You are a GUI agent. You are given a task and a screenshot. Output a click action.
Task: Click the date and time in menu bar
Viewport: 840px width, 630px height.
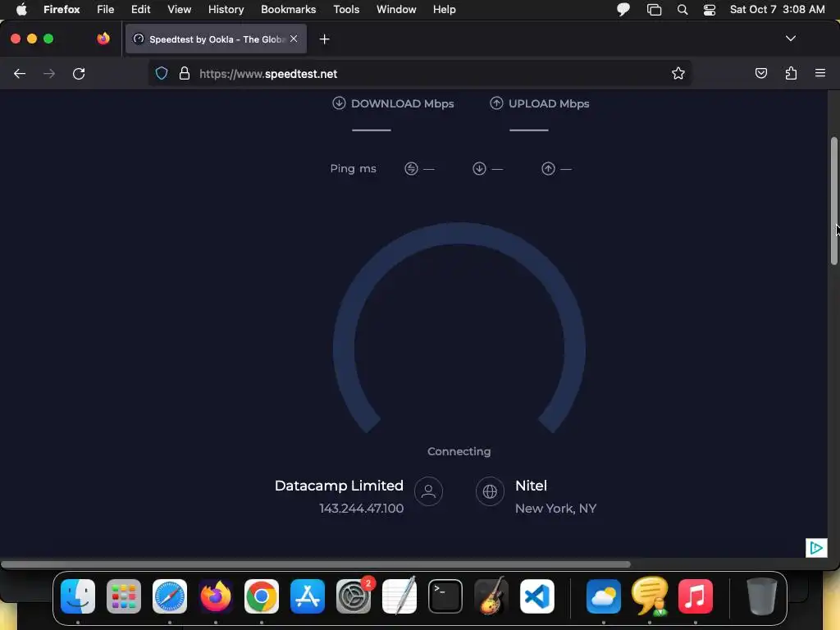click(777, 9)
